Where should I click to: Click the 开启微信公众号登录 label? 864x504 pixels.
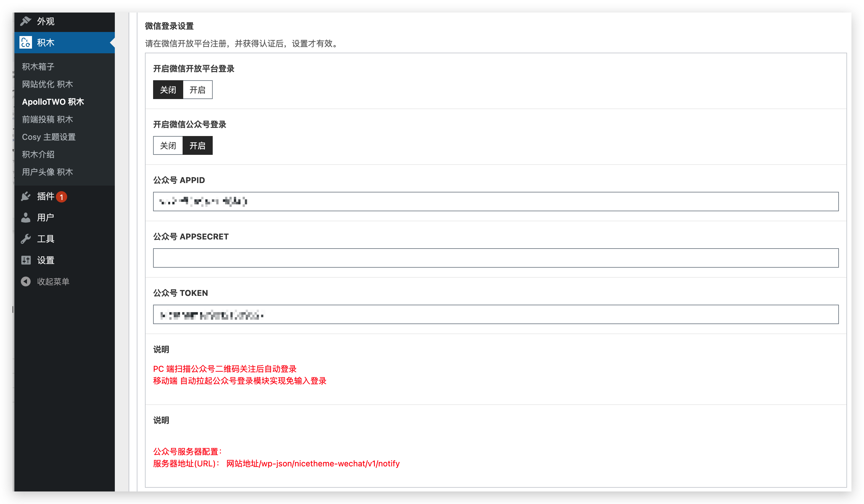(x=189, y=124)
